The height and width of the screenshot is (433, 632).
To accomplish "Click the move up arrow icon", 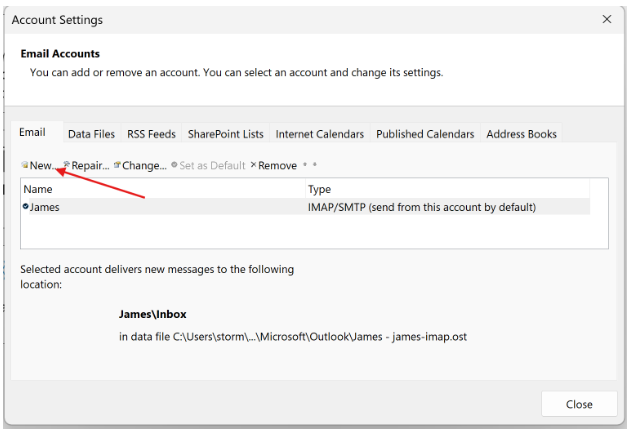I will (305, 165).
